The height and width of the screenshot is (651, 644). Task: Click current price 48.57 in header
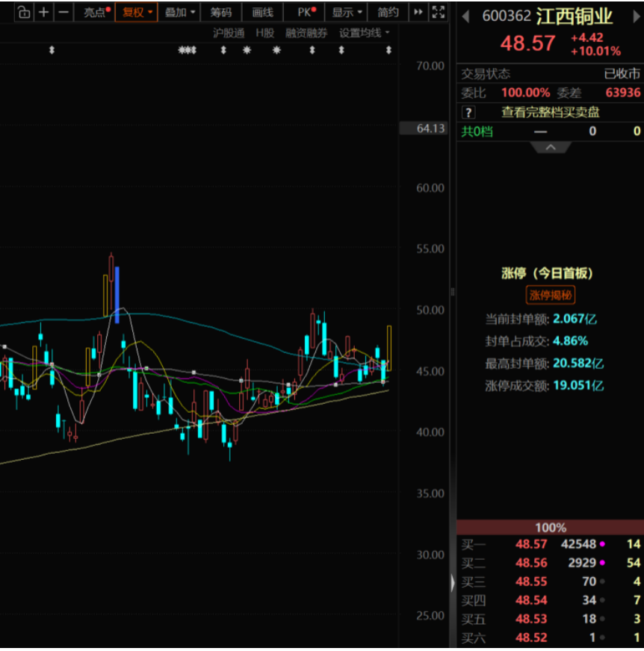click(527, 43)
